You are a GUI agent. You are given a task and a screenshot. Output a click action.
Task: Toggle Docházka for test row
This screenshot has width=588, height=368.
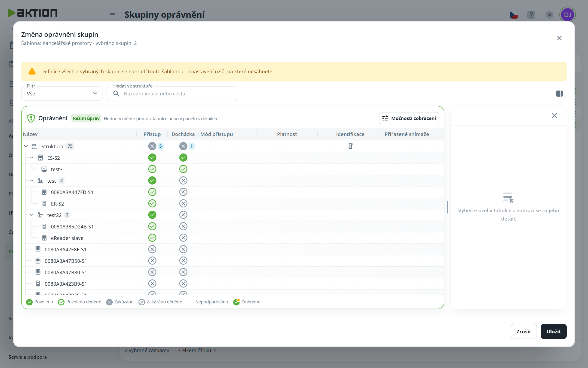coord(183,181)
